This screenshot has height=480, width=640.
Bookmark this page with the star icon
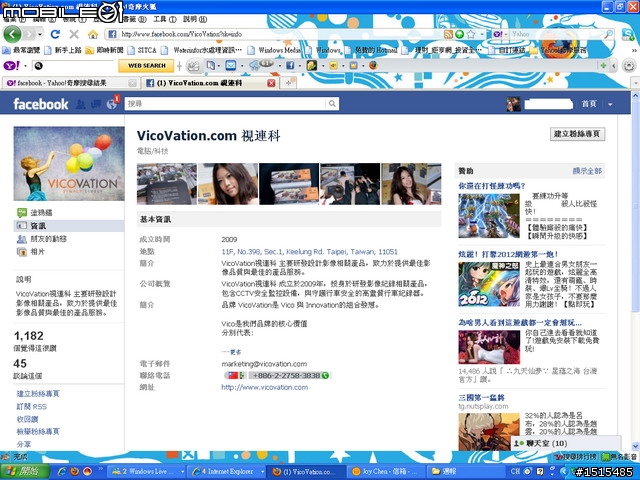click(x=471, y=34)
